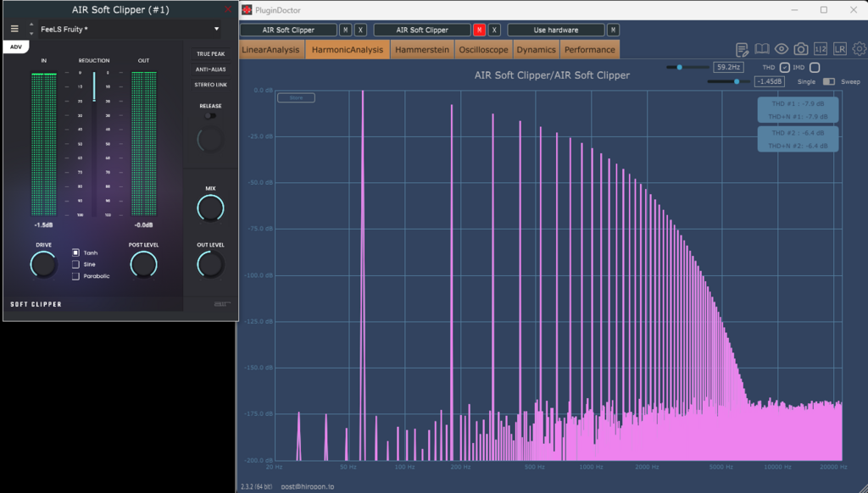
Task: Click the THD #2 : -6.4 dB readout
Action: click(x=798, y=133)
